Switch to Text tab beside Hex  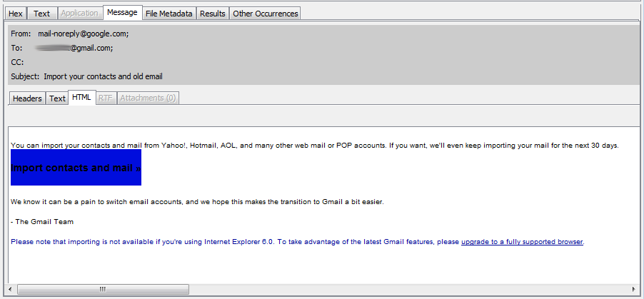tap(42, 13)
